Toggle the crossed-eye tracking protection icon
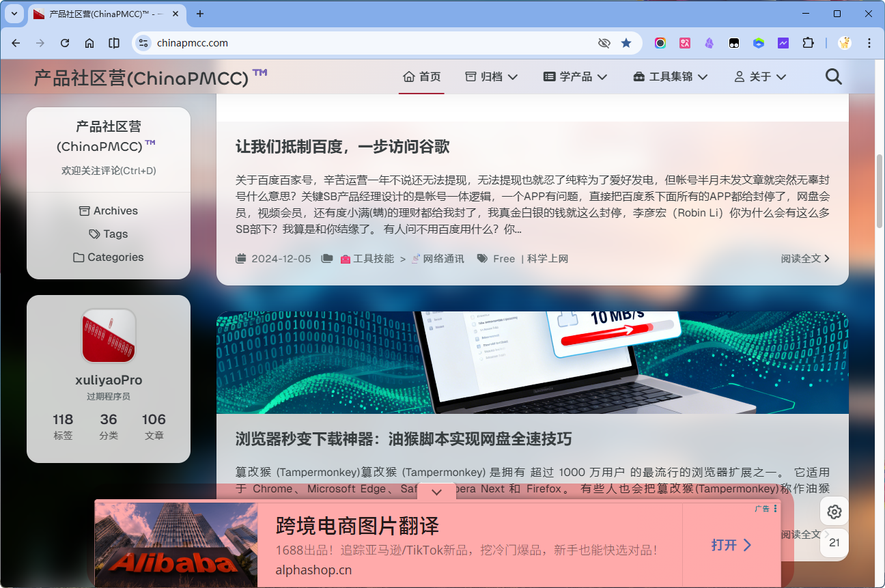885x588 pixels. (x=604, y=43)
